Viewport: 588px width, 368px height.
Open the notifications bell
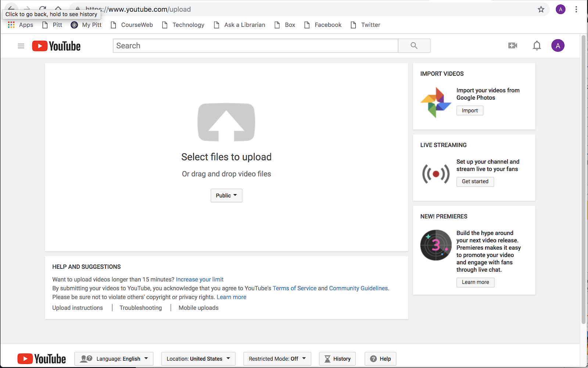click(x=537, y=46)
